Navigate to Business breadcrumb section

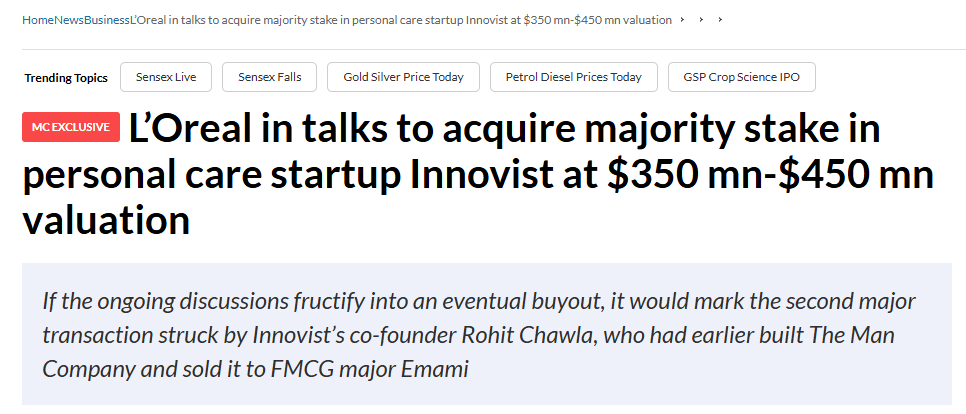coord(108,20)
